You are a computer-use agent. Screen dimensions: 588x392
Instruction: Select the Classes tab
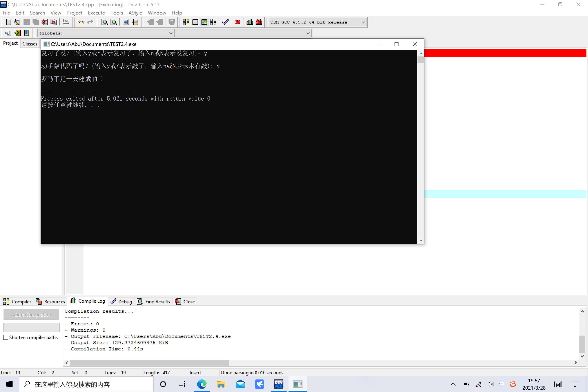[30, 44]
